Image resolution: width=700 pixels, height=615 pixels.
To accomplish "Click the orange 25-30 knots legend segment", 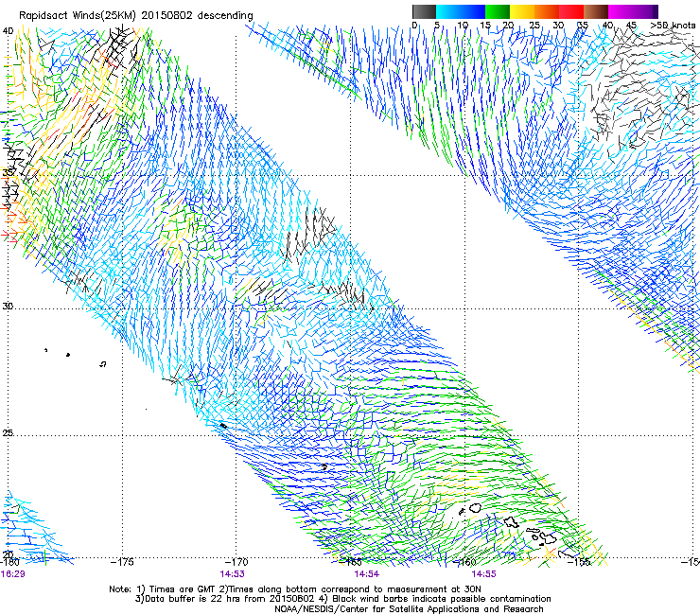I will click(547, 11).
